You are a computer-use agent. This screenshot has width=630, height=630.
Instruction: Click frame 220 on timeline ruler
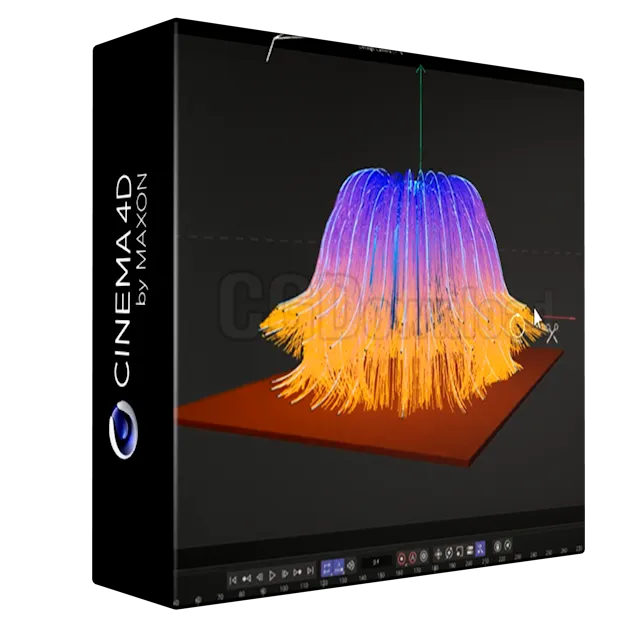502,559
